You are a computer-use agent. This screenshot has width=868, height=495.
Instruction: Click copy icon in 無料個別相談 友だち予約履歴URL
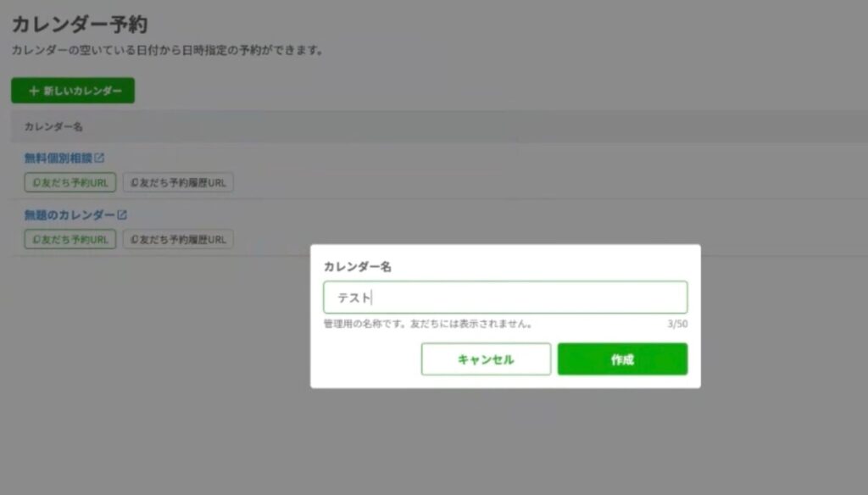pos(134,182)
